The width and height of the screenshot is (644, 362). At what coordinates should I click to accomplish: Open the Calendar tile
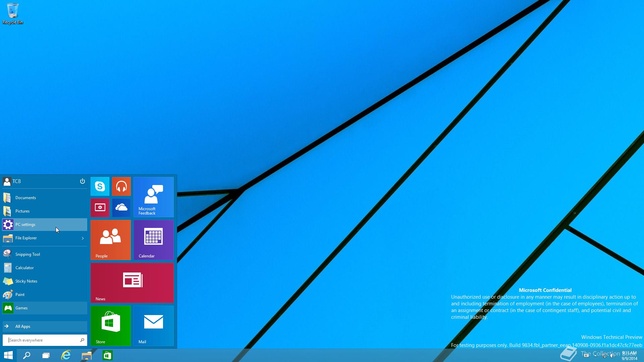(154, 240)
